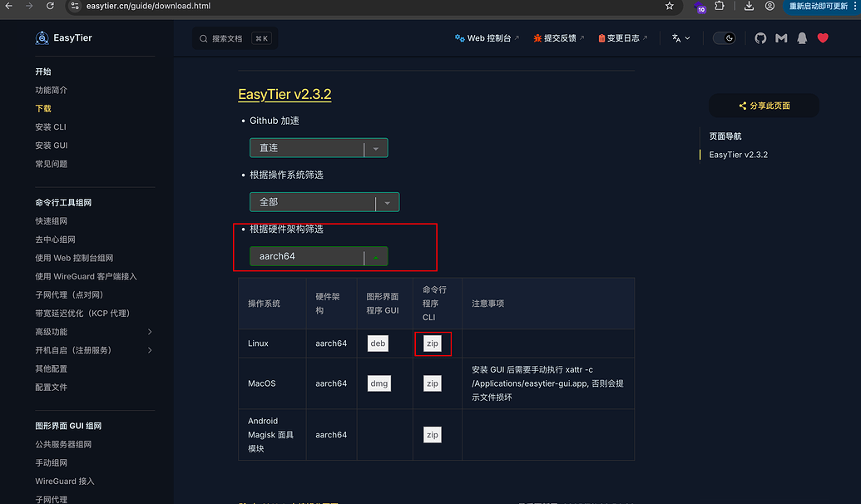Open 功能简介 in the sidebar

(x=51, y=90)
